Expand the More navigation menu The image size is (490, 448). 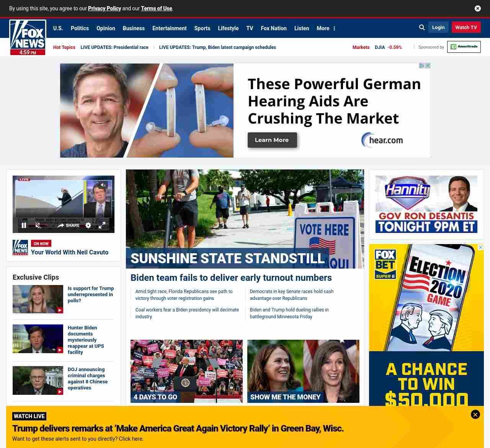(326, 28)
